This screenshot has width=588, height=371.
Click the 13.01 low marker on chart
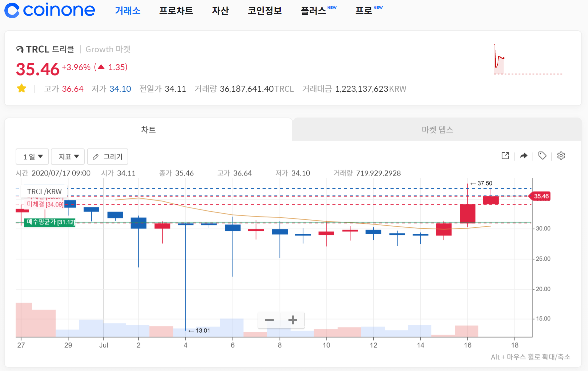(199, 330)
